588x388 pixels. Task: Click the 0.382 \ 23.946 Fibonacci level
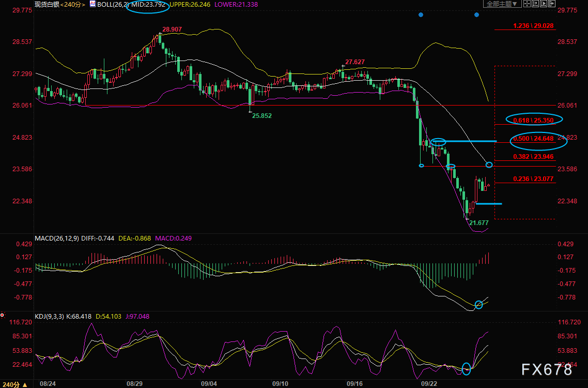pos(533,157)
